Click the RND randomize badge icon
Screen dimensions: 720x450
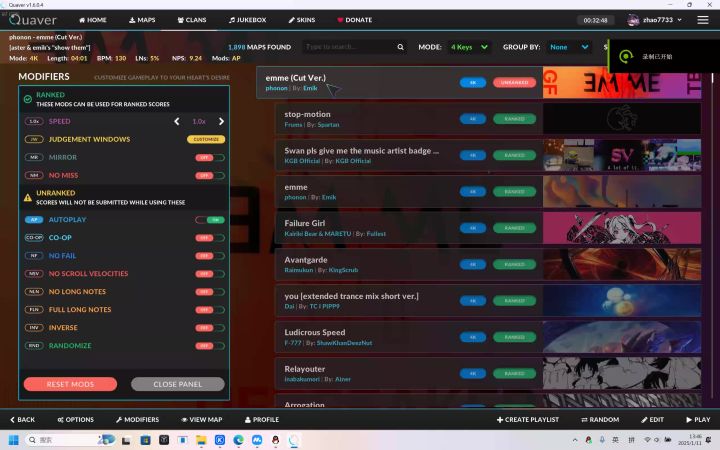[34, 345]
